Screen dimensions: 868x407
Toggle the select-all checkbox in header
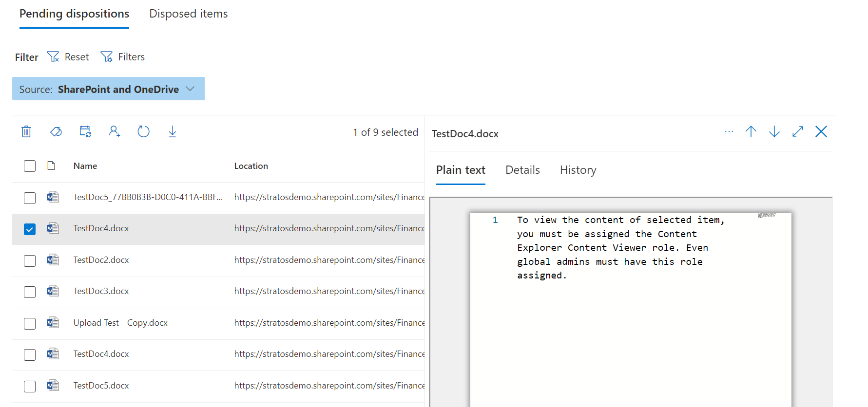(x=30, y=166)
